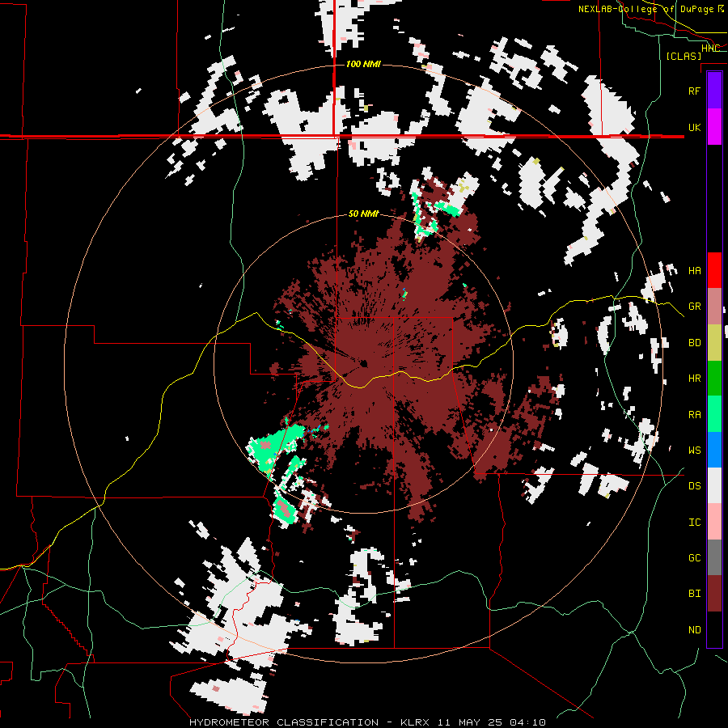Click the "WS" legend label
This screenshot has width=728, height=728.
[694, 451]
